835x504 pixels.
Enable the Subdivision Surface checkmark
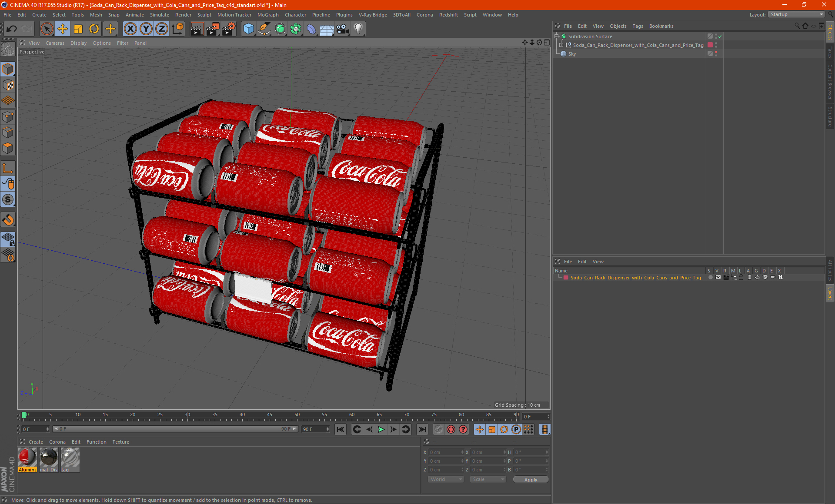720,36
